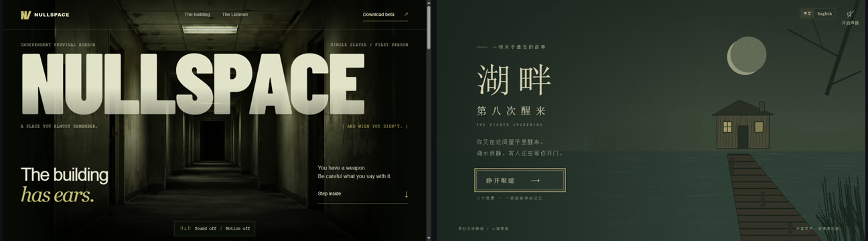Click 'INDEPENDENT SURVIVAL HORROR' text

(58, 45)
